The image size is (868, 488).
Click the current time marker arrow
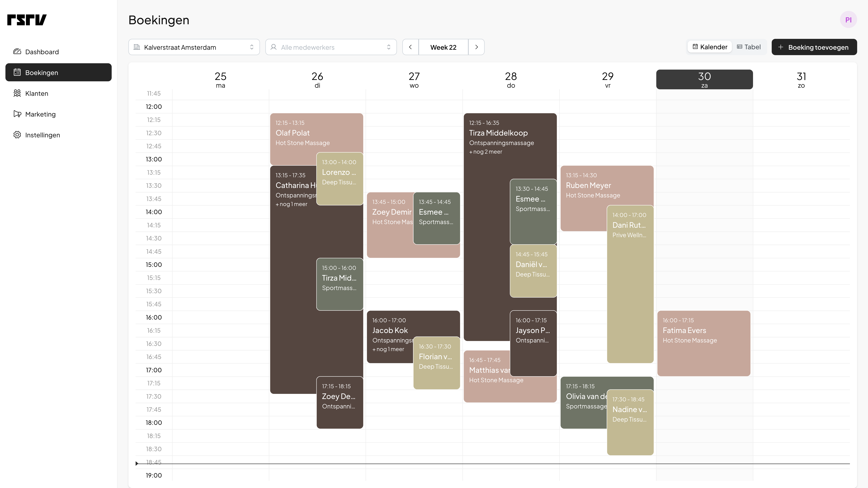point(137,464)
